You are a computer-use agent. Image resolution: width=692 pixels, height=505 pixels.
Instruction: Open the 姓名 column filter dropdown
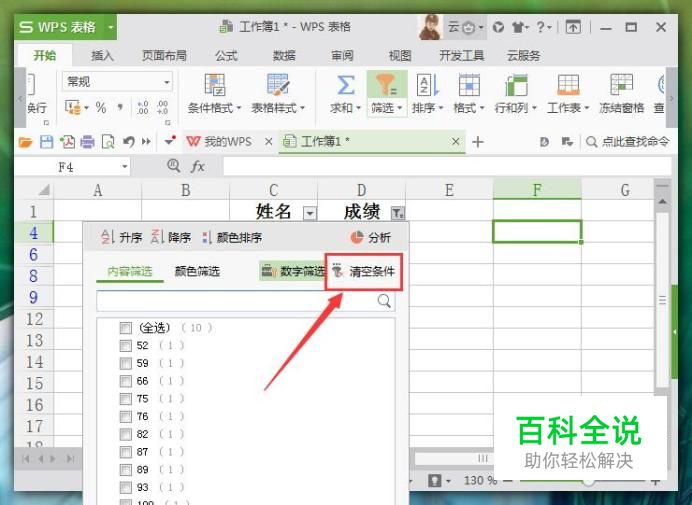click(x=310, y=214)
